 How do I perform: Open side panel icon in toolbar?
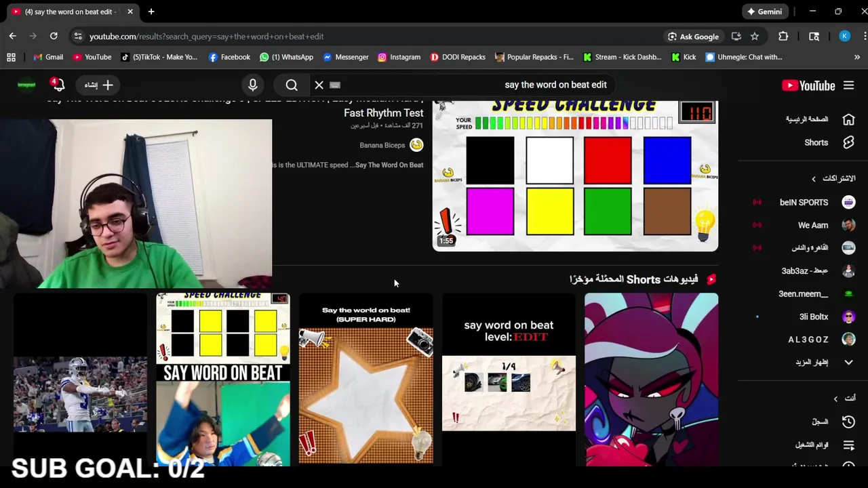coord(814,37)
